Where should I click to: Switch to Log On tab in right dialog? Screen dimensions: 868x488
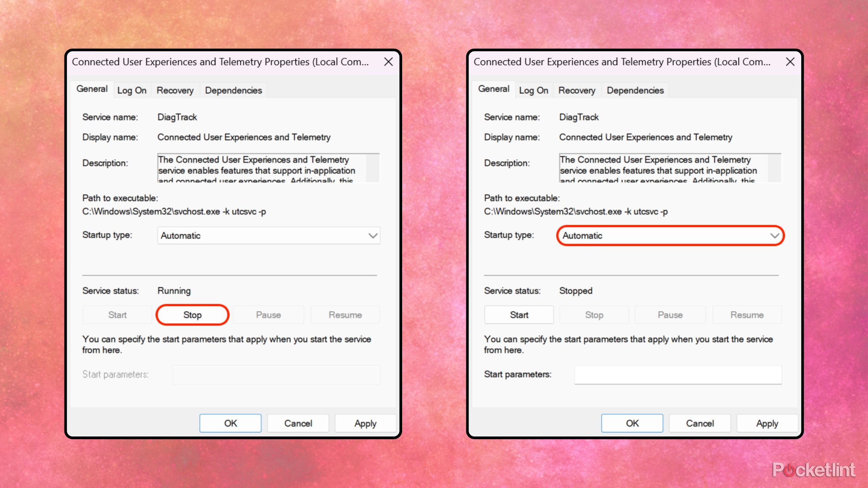533,90
